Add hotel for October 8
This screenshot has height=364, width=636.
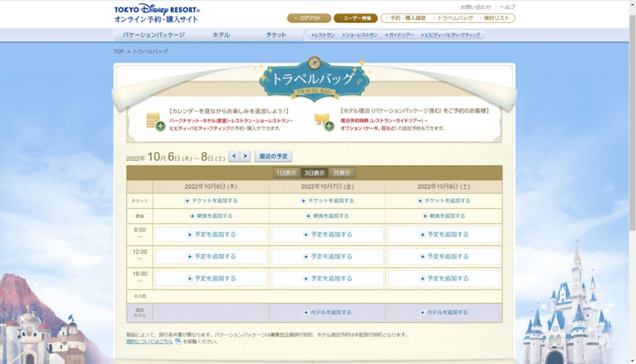[443, 312]
